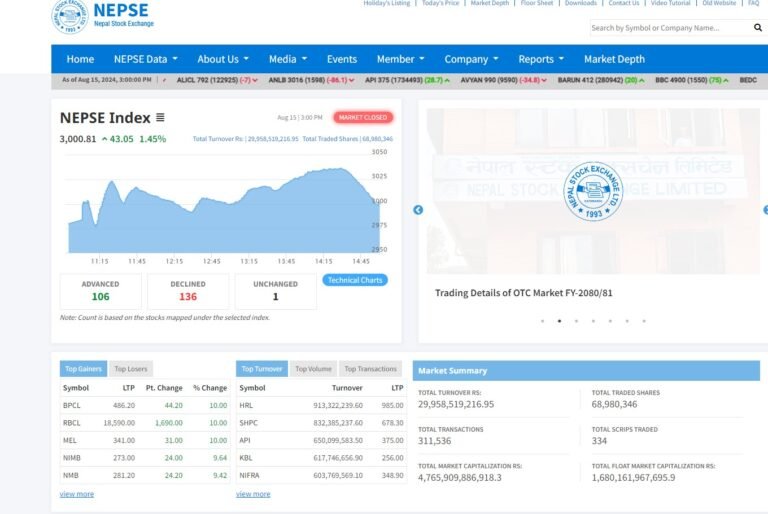Select the seventh carousel dot
This screenshot has height=514, width=768.
[644, 321]
